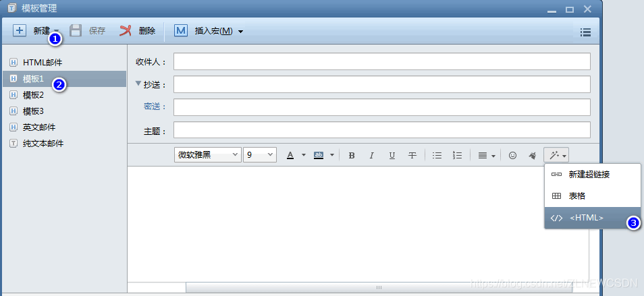The width and height of the screenshot is (644, 296).
Task: Open the list-view menu icon at toolbar right
Action: point(586,32)
